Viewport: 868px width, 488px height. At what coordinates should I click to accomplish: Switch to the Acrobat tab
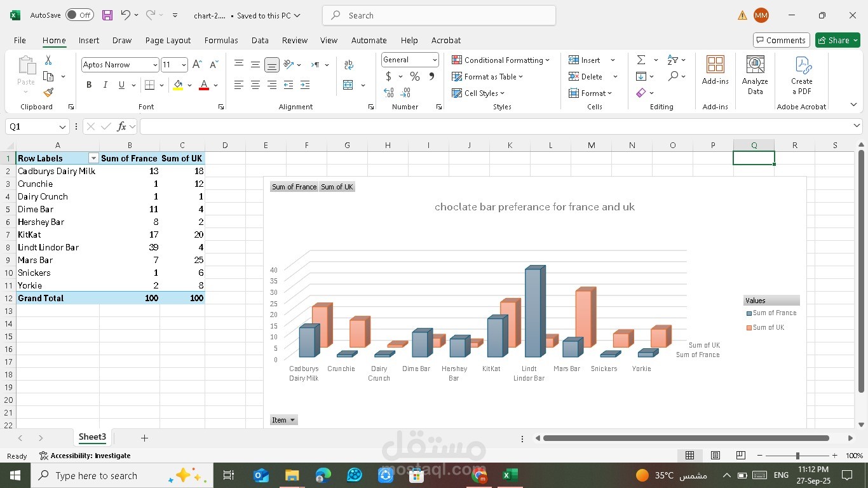(x=446, y=40)
